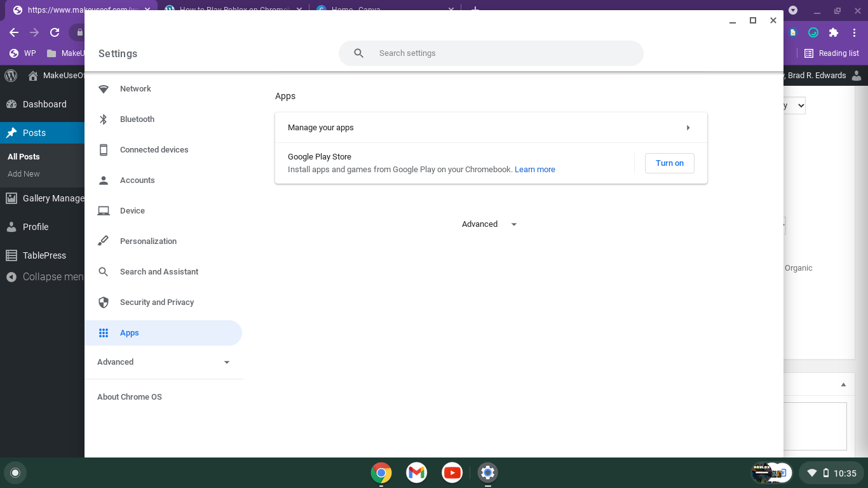868x488 pixels.
Task: Open Connected devices using its phone icon
Action: pos(104,149)
